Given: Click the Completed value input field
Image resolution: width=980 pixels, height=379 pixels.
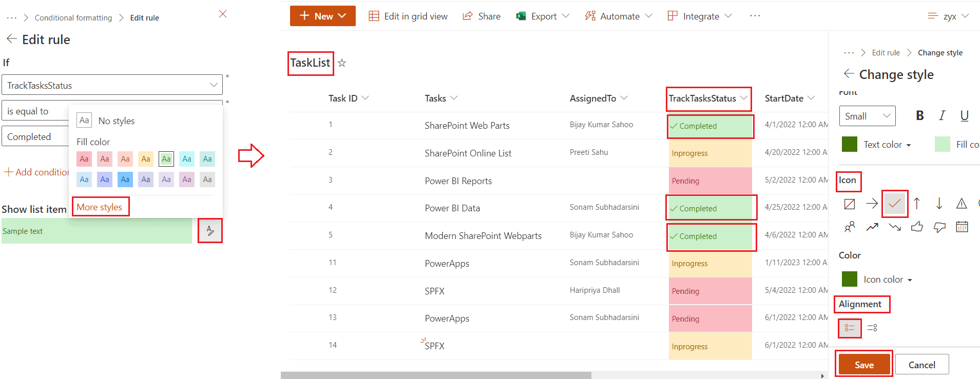Looking at the screenshot, I should coord(35,136).
